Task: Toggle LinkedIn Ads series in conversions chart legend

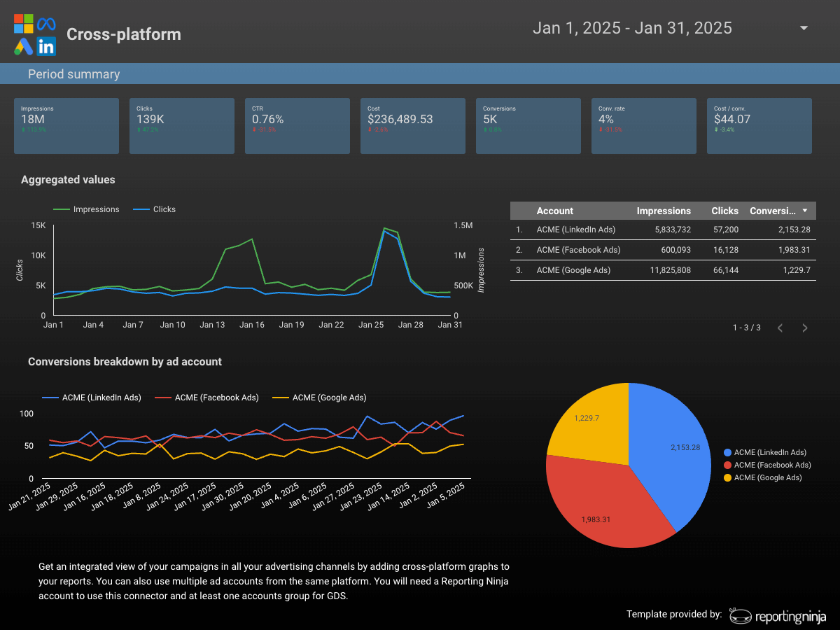Action: point(92,398)
